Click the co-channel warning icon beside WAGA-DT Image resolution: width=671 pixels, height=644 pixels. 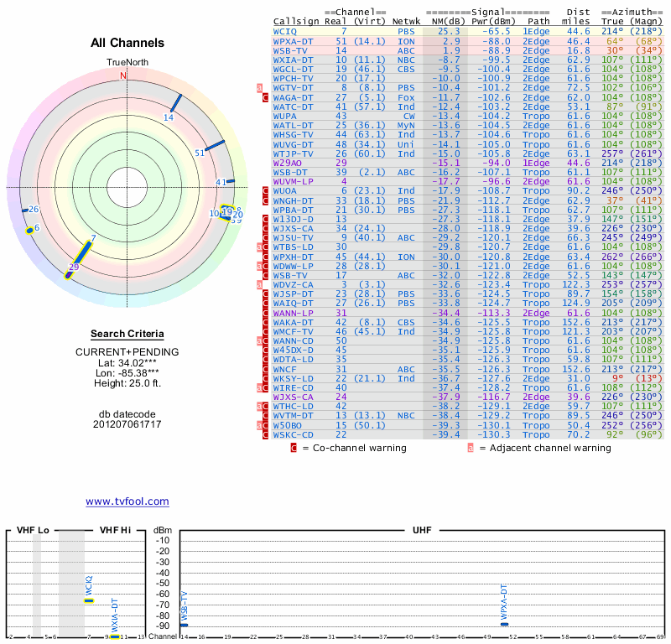[266, 97]
